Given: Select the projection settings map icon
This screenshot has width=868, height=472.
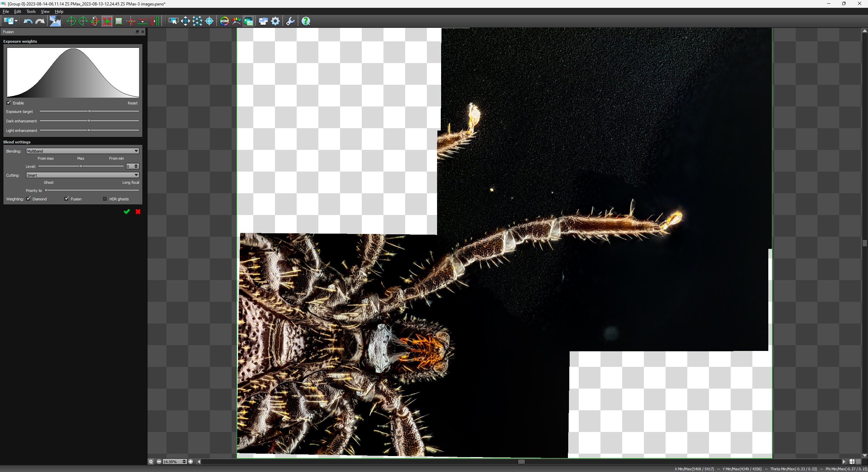Looking at the screenshot, I should pos(55,21).
